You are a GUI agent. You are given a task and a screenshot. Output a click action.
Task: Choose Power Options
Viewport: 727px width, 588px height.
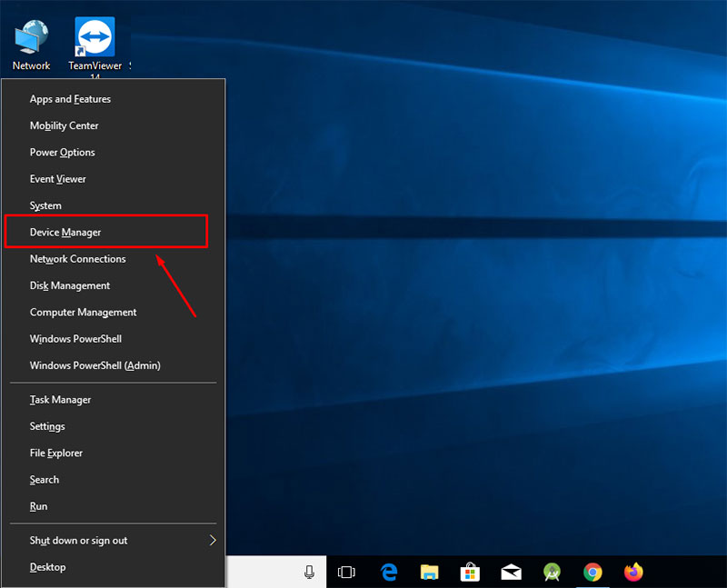click(x=113, y=152)
